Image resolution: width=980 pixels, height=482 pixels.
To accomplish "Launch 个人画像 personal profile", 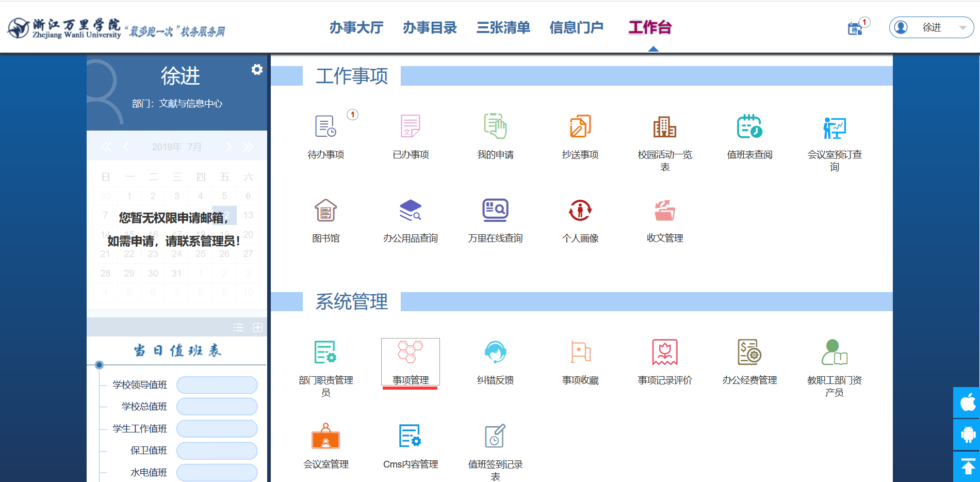I will coord(580,211).
